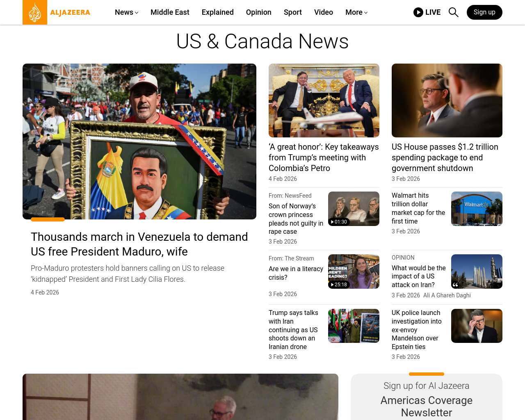Open the Sport menu item
The width and height of the screenshot is (525, 420).
(x=292, y=12)
